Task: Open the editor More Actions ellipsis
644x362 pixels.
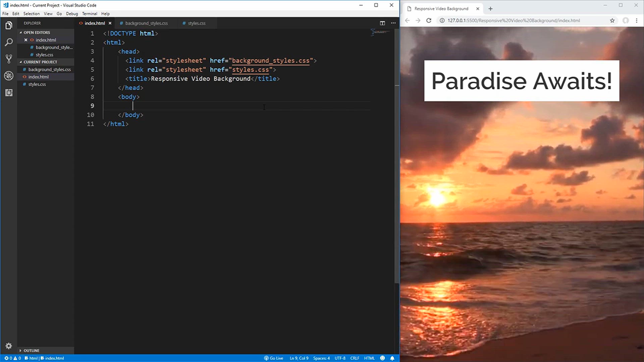Action: click(x=393, y=23)
